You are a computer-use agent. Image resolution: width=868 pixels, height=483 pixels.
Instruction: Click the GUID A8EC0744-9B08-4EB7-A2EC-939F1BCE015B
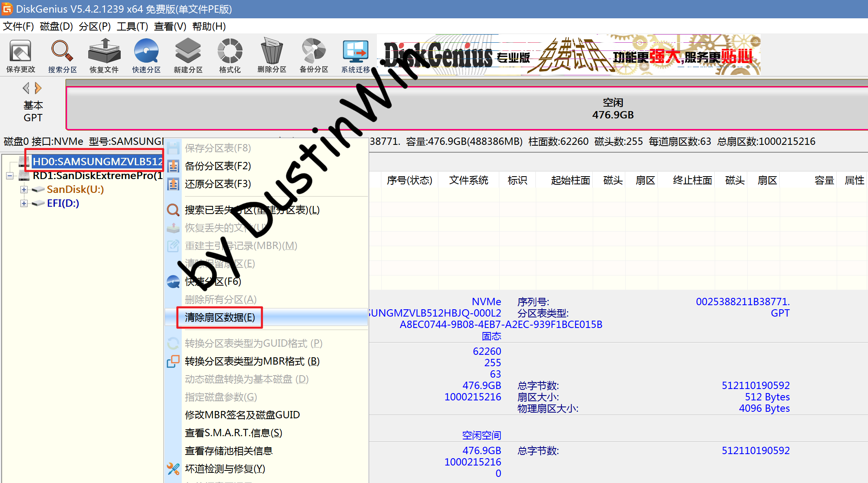coord(501,325)
